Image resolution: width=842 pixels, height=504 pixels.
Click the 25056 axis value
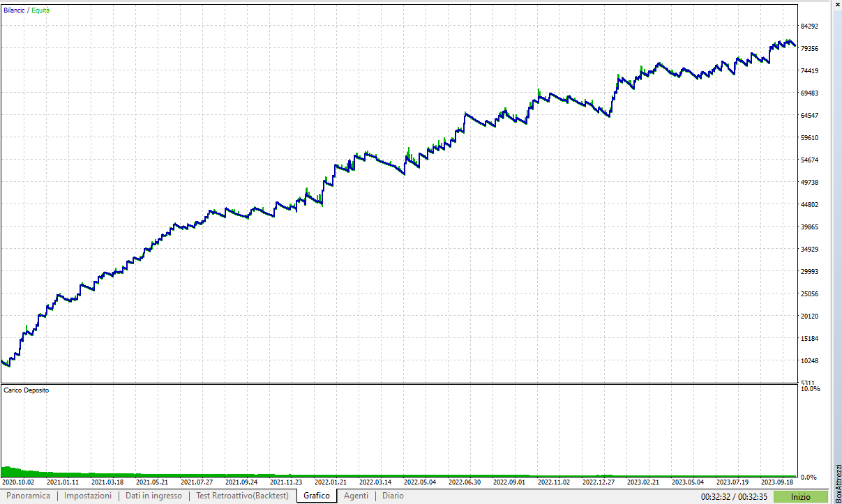[809, 294]
